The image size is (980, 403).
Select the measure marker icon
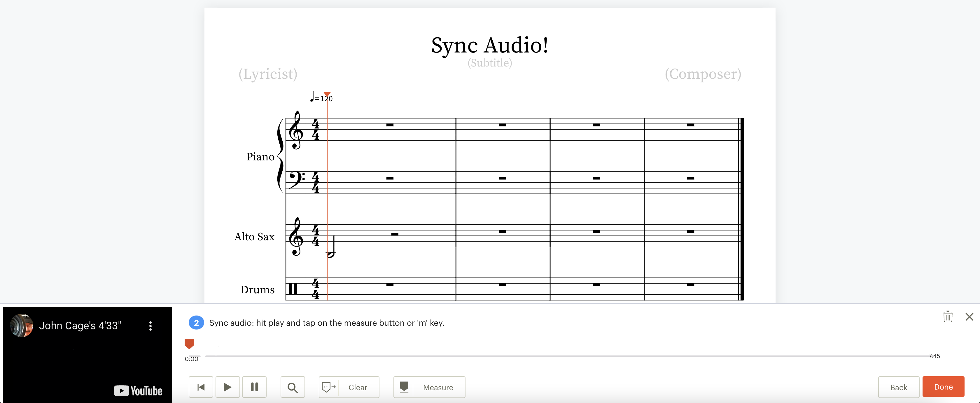[404, 387]
